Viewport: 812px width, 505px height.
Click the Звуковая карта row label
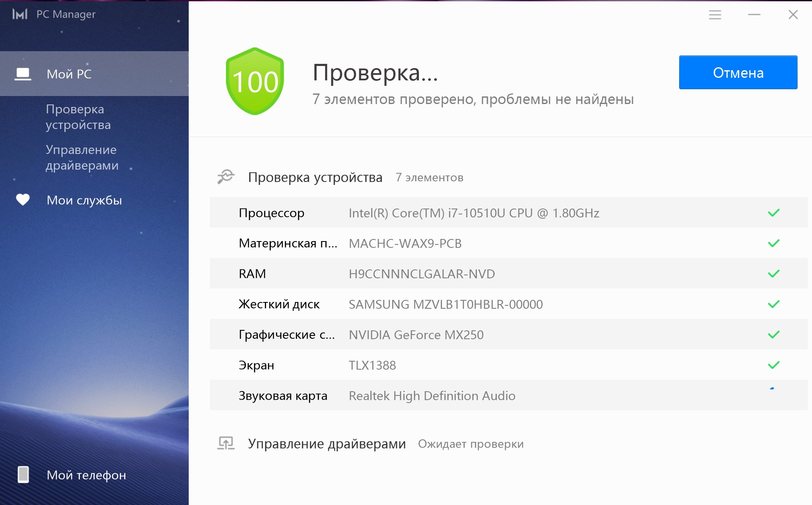pos(283,396)
